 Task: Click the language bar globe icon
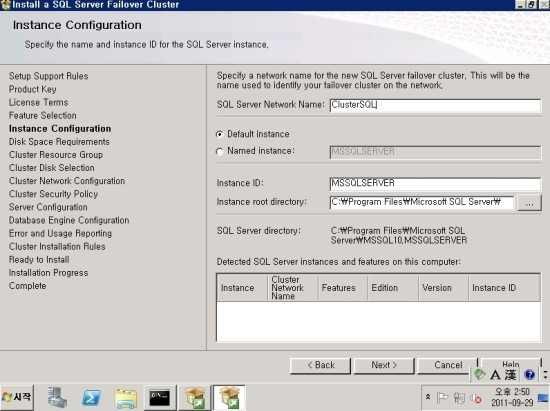click(479, 374)
